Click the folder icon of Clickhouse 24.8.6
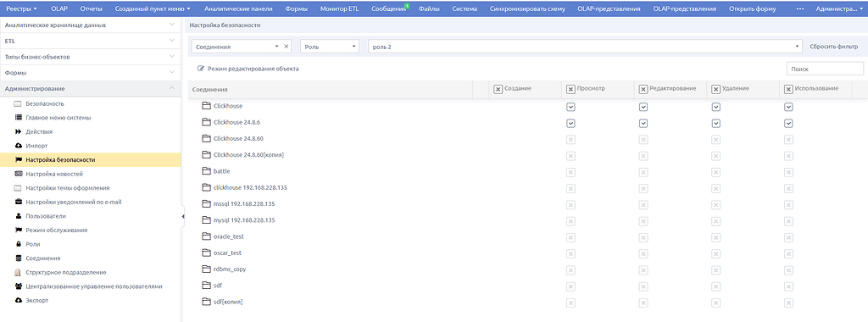 pos(207,122)
